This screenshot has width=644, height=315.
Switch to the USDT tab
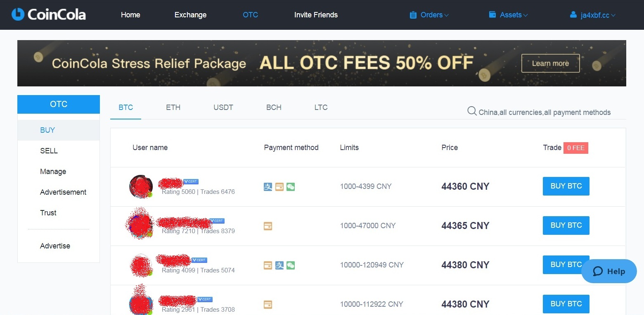pyautogui.click(x=223, y=107)
